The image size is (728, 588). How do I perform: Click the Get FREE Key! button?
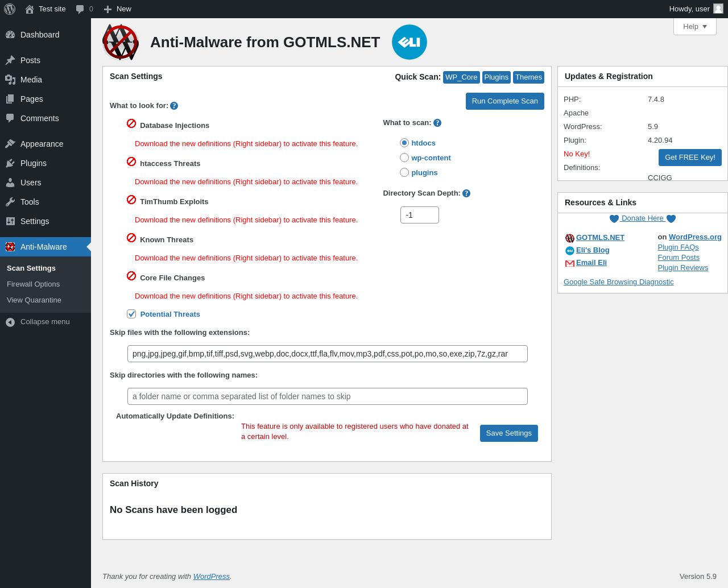tap(690, 158)
